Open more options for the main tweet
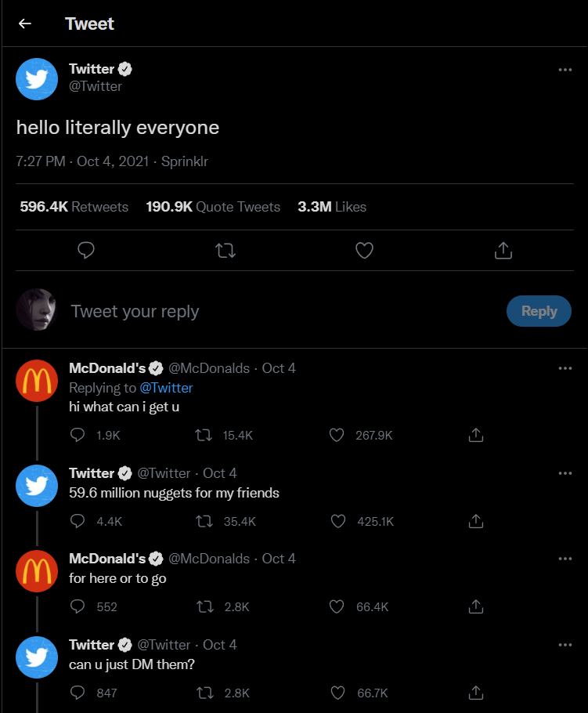The height and width of the screenshot is (713, 588). pyautogui.click(x=565, y=70)
